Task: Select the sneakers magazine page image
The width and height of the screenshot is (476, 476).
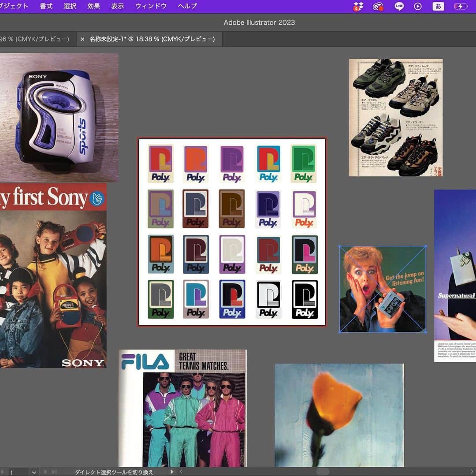Action: [395, 118]
